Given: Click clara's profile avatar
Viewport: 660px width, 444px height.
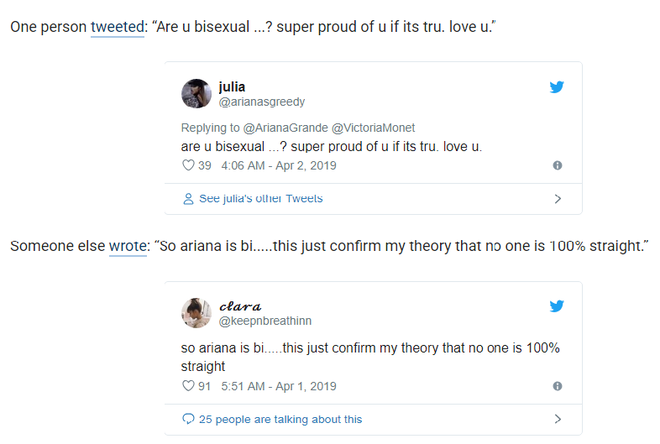Looking at the screenshot, I should coord(196,313).
